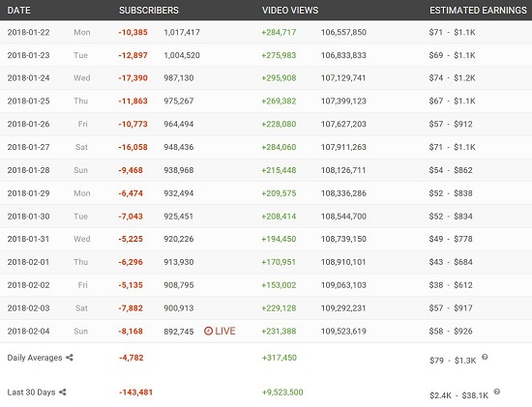
Task: Click share icon beside Daily Averages
Action: pos(70,358)
